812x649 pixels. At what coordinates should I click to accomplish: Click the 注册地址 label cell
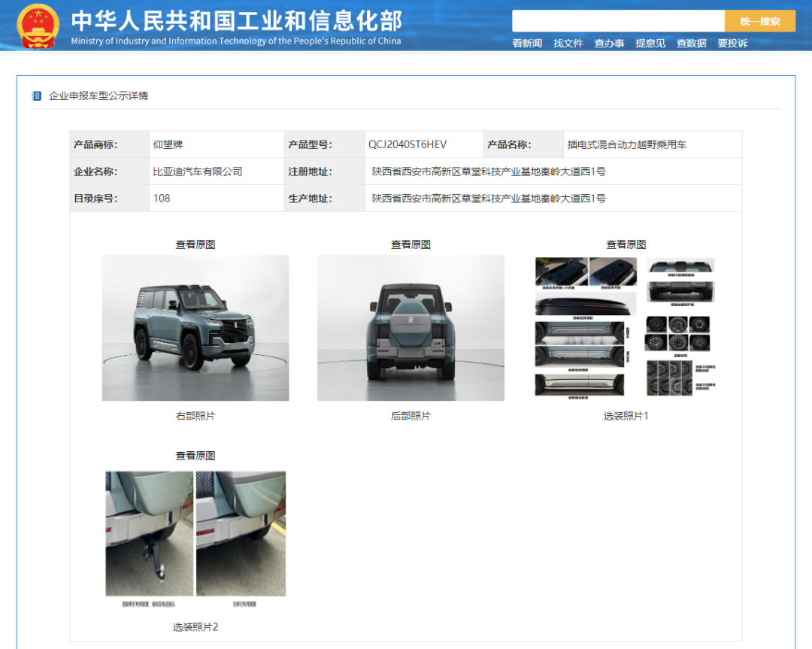pos(324,171)
